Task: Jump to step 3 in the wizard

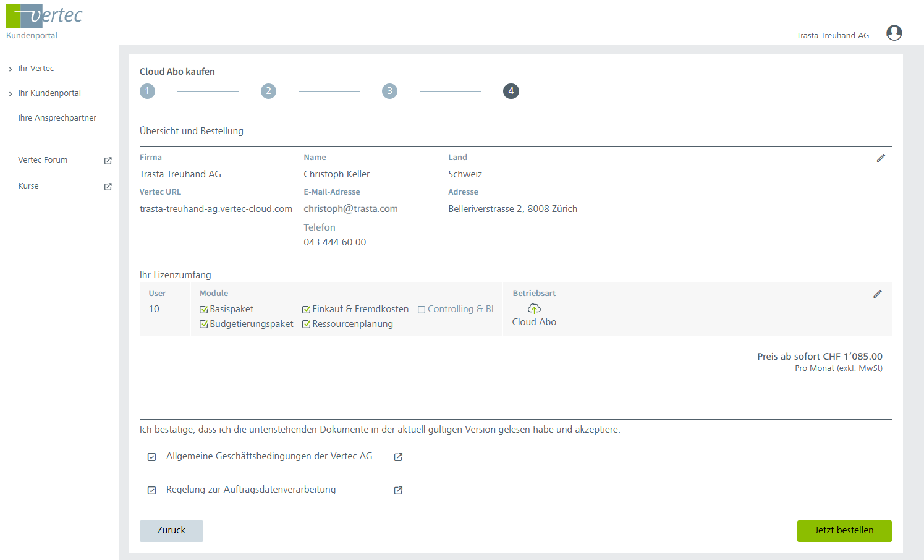Action: click(x=389, y=91)
